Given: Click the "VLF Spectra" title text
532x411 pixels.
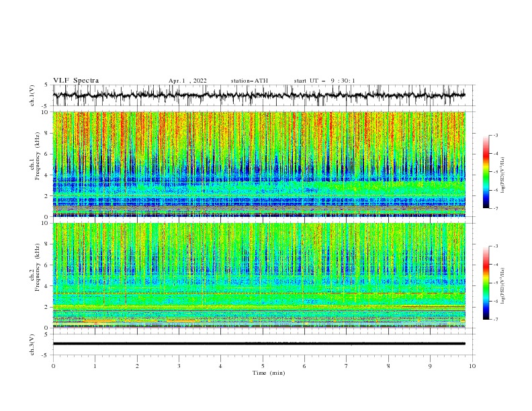Looking at the screenshot, I should click(x=76, y=81).
